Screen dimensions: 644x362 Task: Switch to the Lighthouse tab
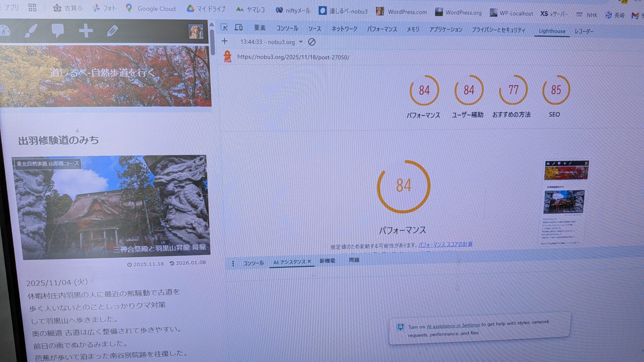coord(552,31)
